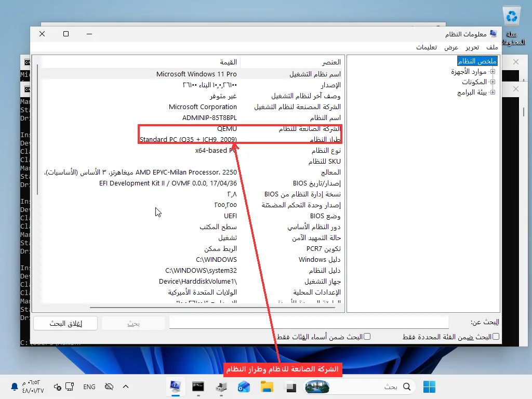532x399 pixels.
Task: Expand the المكونات tree node
Action: coord(493,82)
